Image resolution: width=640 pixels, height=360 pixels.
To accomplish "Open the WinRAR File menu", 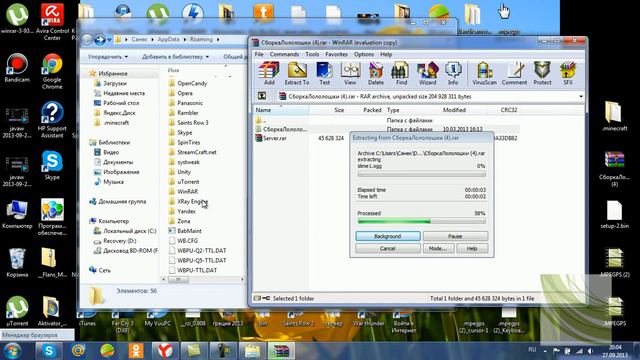I will click(x=259, y=54).
